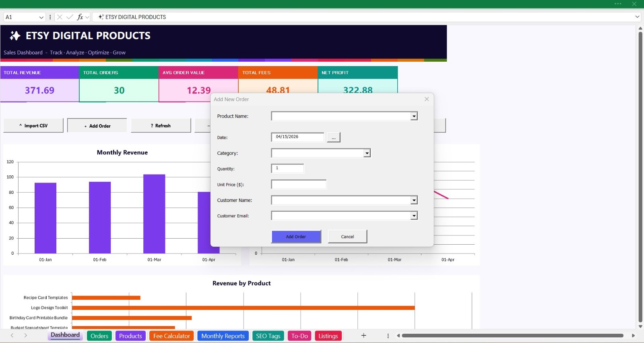Open the Listings sheet tab
The image size is (644, 343).
click(328, 336)
